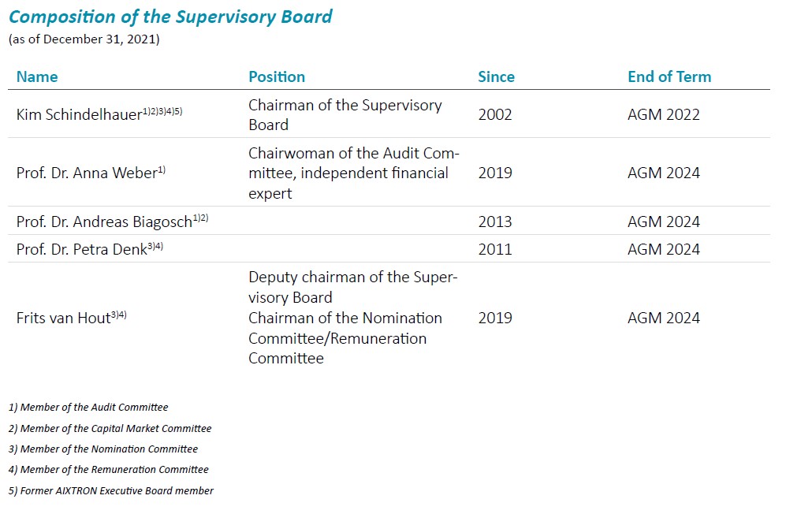
Task: Click the 'Deputy chairman of the Supervisory Board' text
Action: pyautogui.click(x=352, y=287)
